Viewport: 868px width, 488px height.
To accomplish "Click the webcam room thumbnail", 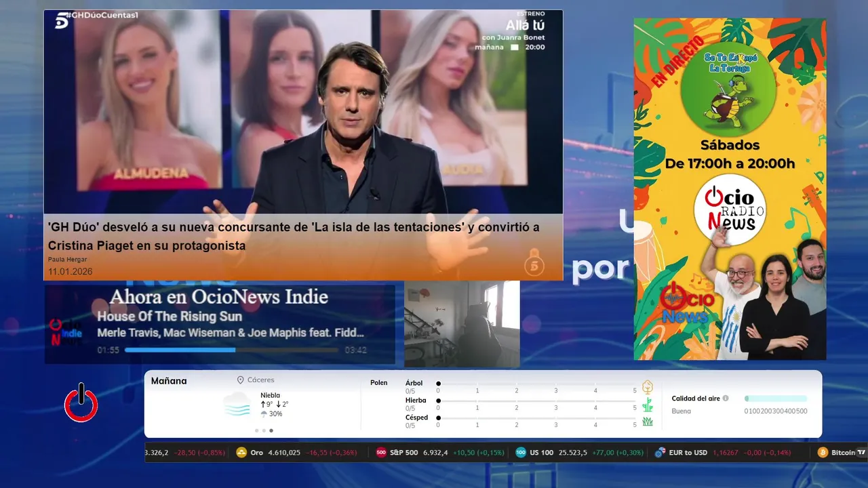I will click(462, 324).
